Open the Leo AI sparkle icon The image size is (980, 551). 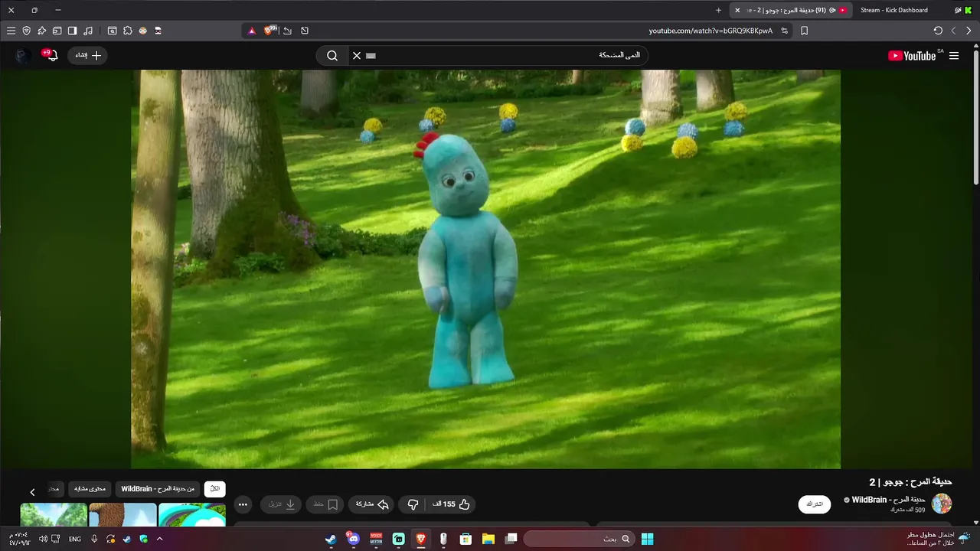[42, 31]
